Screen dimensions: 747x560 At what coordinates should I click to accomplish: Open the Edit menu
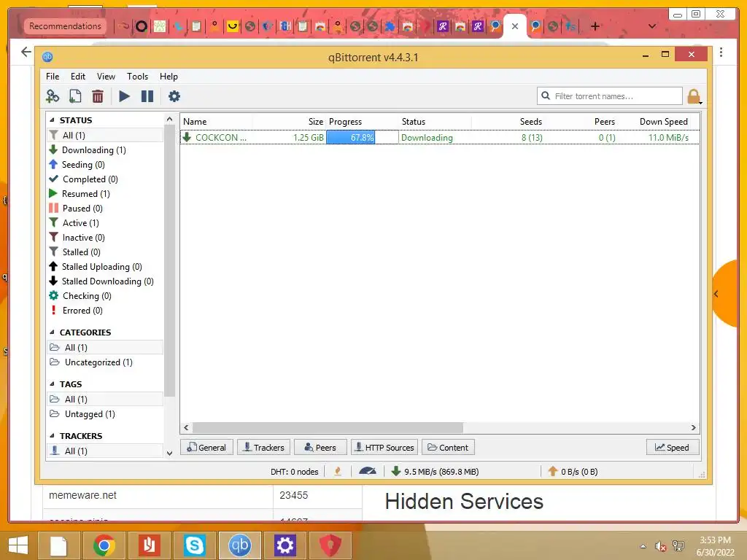click(77, 76)
